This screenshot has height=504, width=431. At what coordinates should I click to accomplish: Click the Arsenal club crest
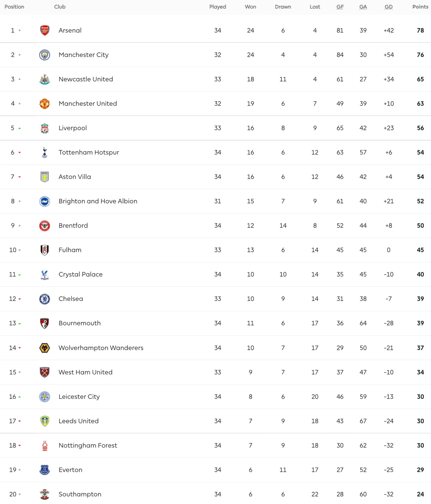click(x=45, y=30)
